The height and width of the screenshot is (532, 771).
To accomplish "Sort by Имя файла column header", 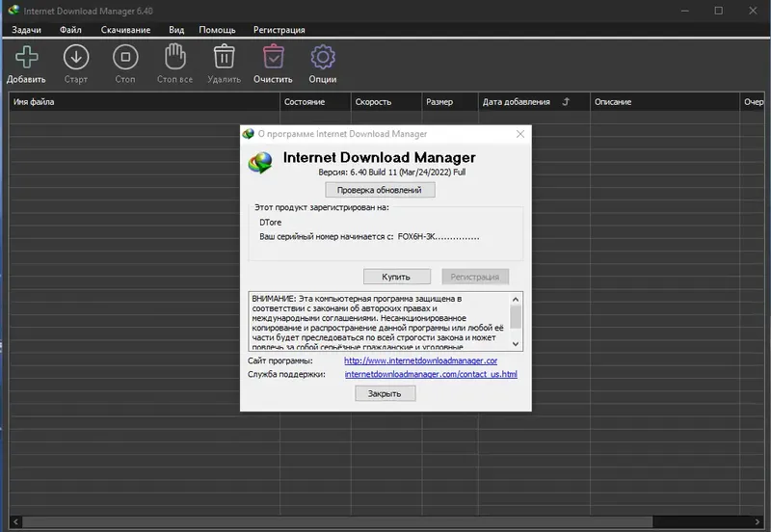I will pos(145,102).
